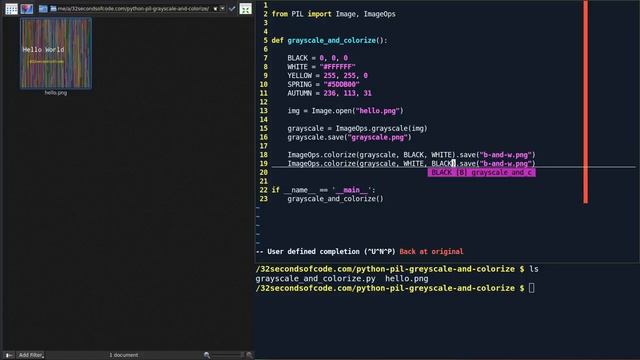Toggle full screen mode icon

[x=245, y=9]
